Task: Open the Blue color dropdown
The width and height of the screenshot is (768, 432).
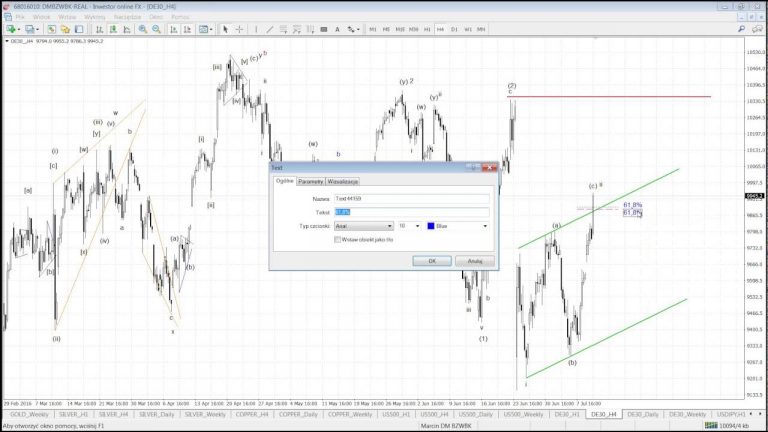Action: click(457, 226)
